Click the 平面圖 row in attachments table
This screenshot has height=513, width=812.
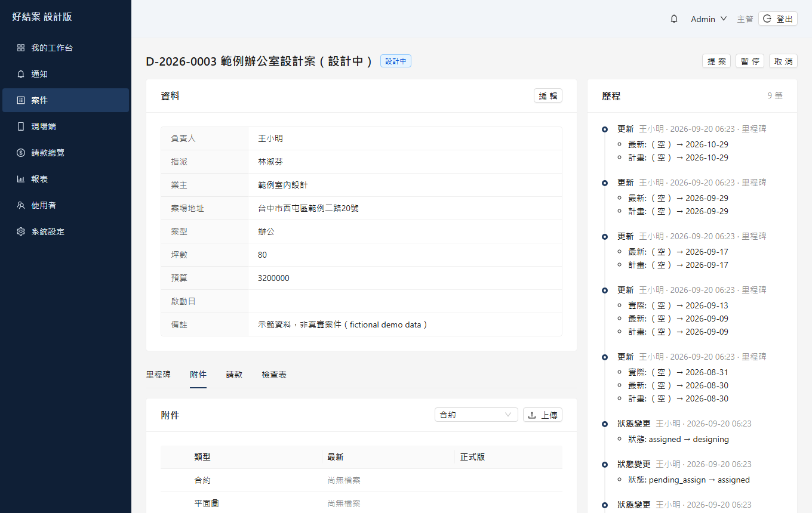click(x=361, y=503)
